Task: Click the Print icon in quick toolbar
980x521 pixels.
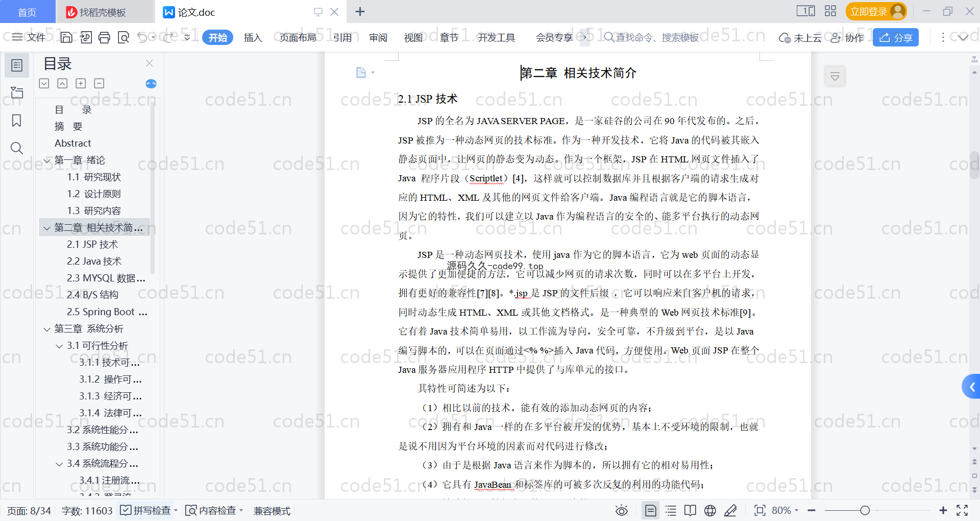Action: pos(104,37)
